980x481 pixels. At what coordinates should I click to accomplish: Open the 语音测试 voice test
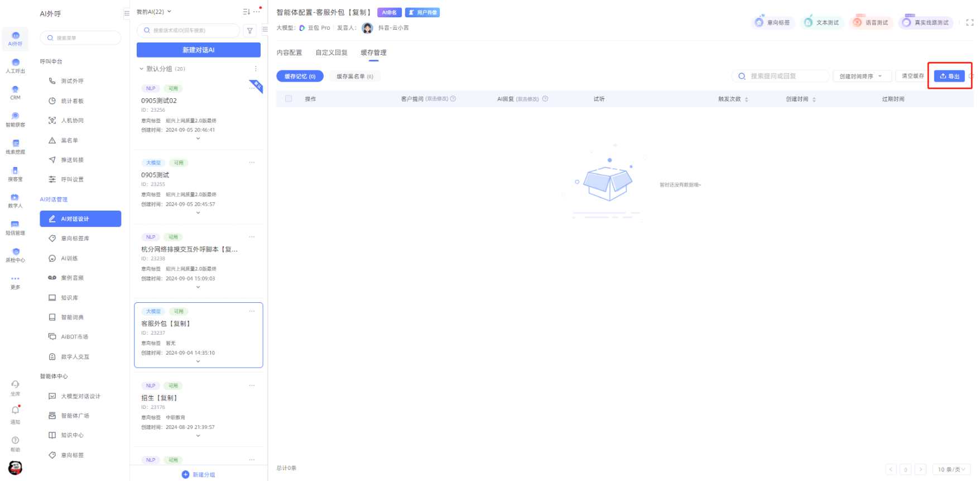point(871,23)
